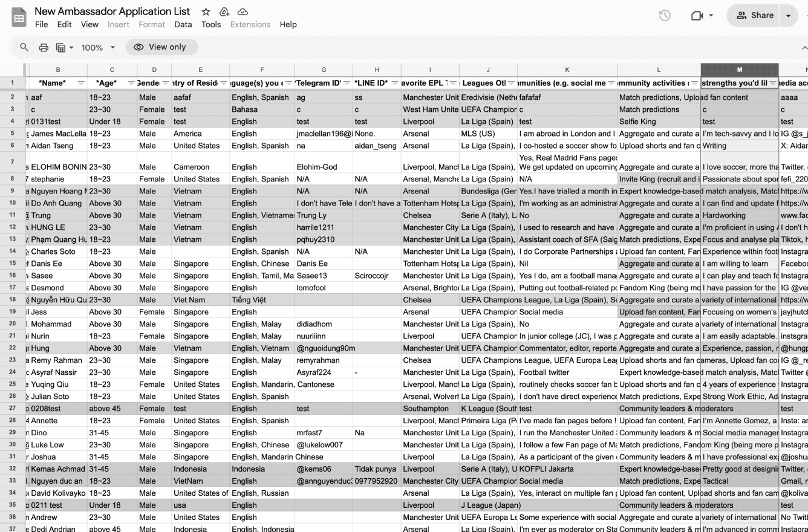Select the 'Scíroccojr' LINE ID cell
The width and height of the screenshot is (808, 532).
[377, 276]
